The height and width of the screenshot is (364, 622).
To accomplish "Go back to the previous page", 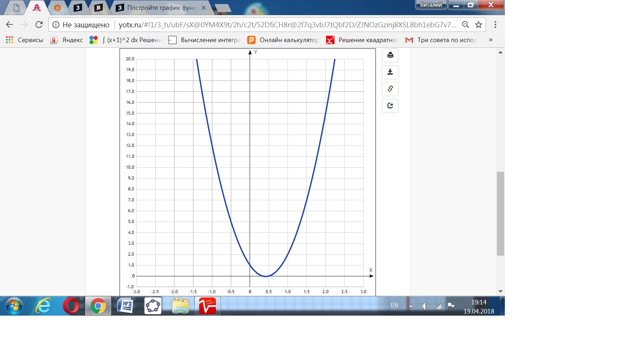I will [9, 25].
